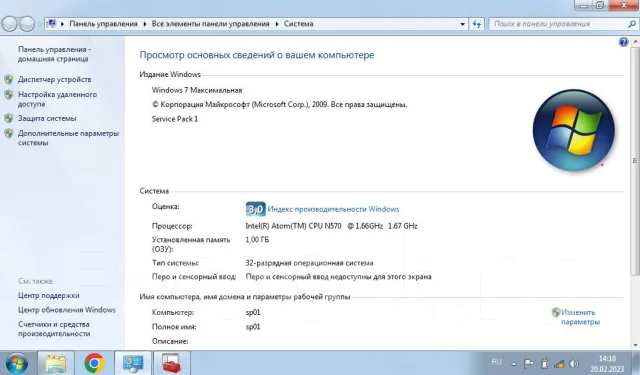Click the Windows logo image

click(x=573, y=130)
